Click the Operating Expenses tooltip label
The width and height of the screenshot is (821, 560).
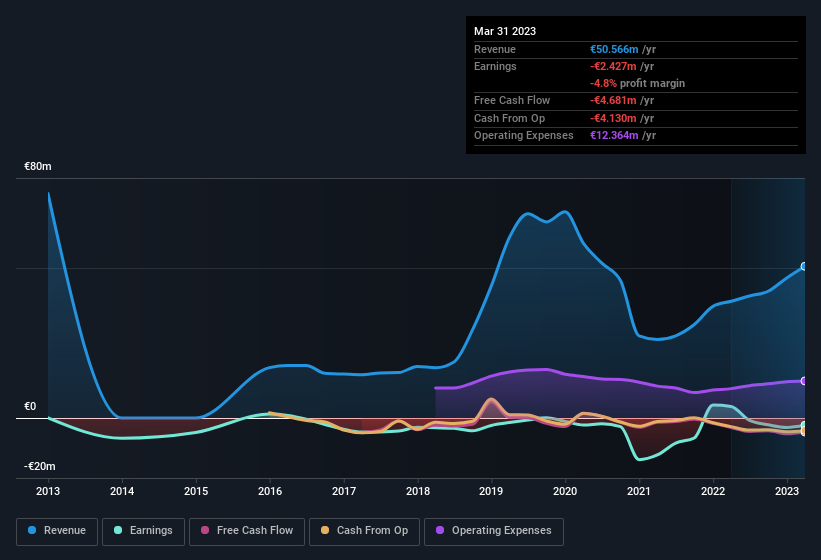(x=524, y=136)
